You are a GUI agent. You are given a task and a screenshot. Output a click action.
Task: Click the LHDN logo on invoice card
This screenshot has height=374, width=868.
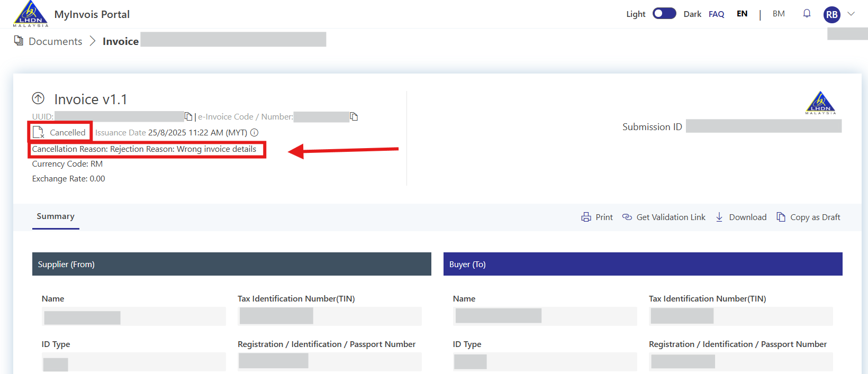[820, 103]
